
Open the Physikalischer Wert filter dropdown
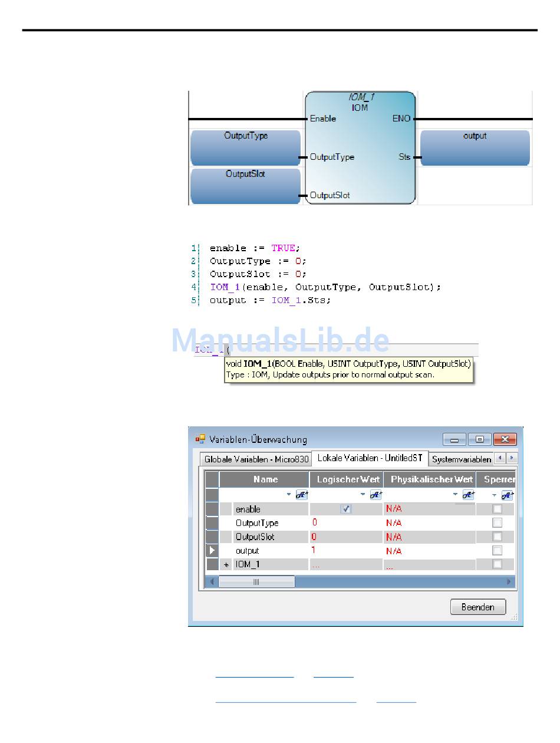pyautogui.click(x=456, y=495)
